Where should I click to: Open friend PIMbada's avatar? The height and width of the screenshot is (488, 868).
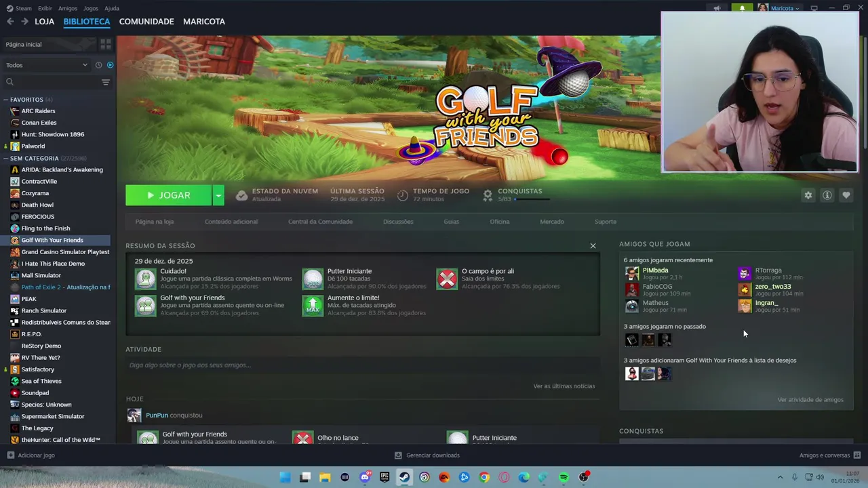click(x=631, y=274)
